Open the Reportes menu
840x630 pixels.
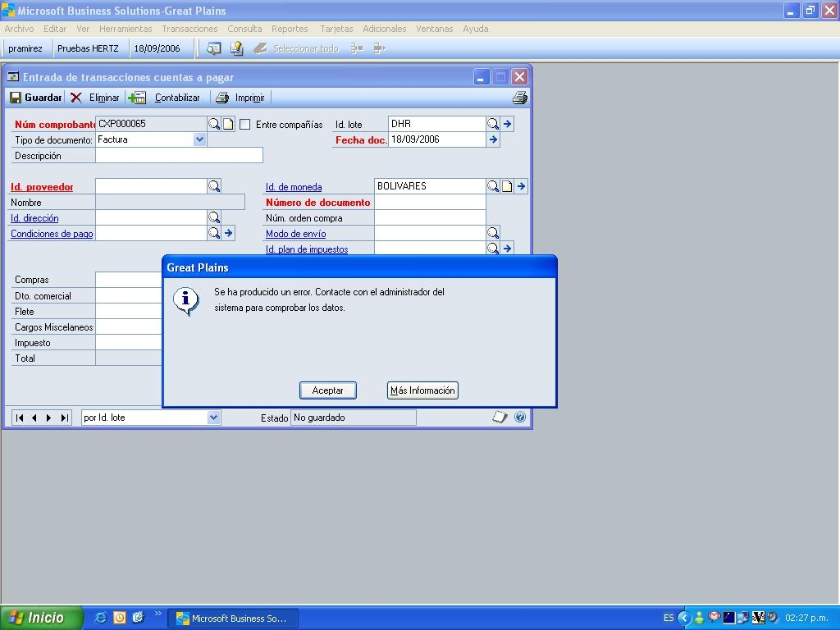[290, 29]
